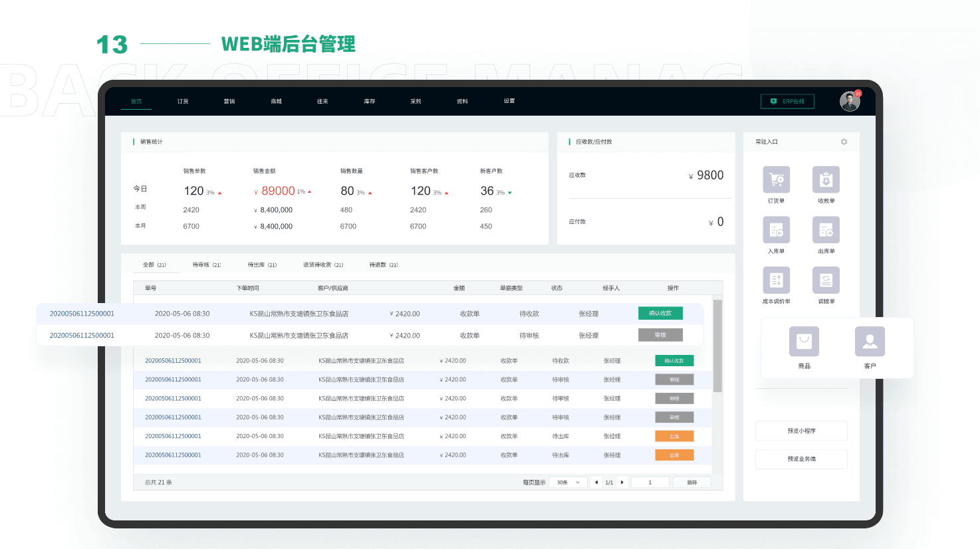Click 确认收款 in the enlarged pop-out row
980x549 pixels.
click(x=660, y=313)
